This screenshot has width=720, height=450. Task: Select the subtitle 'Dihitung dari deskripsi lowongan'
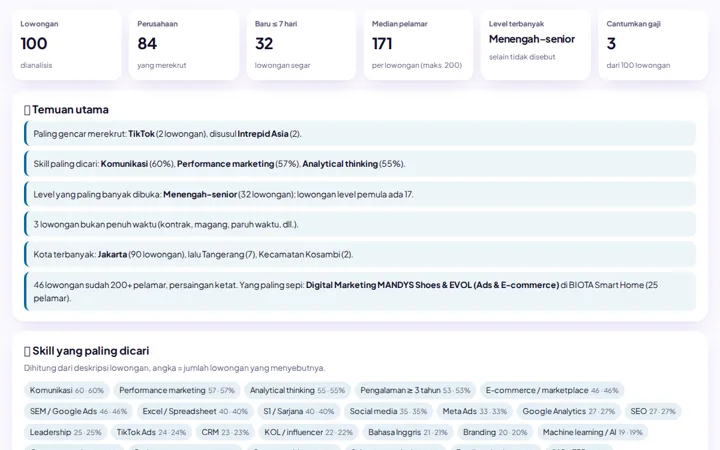coord(174,368)
